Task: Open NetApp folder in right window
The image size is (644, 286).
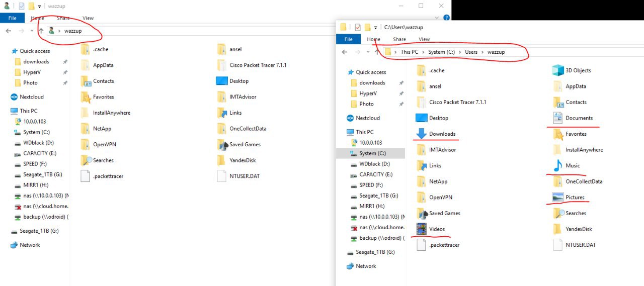Action: coord(432,181)
